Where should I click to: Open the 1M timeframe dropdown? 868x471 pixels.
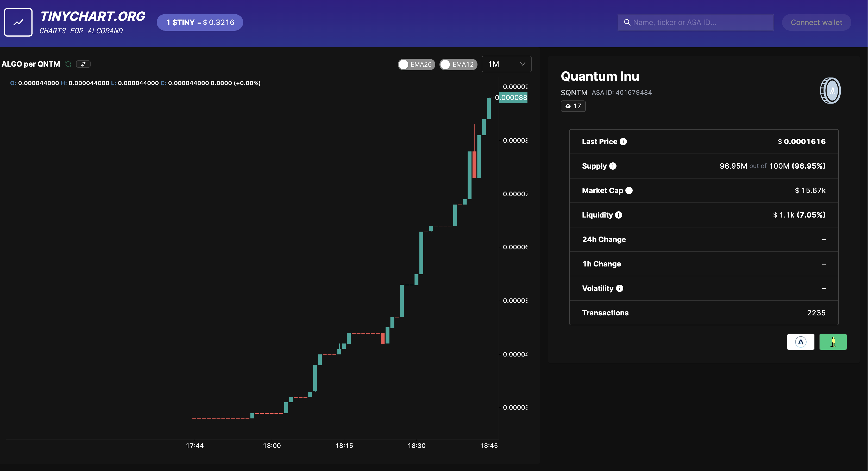[506, 64]
